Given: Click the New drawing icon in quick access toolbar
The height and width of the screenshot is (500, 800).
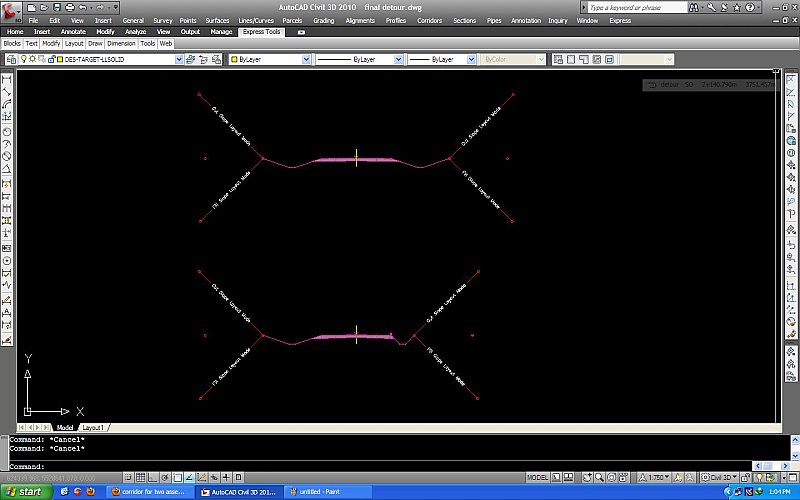Looking at the screenshot, I should pos(32,7).
